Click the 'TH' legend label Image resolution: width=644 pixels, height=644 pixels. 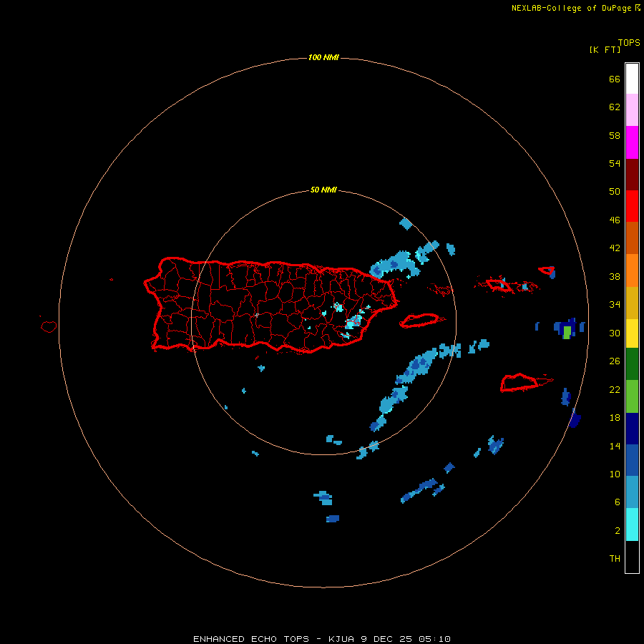point(615,559)
